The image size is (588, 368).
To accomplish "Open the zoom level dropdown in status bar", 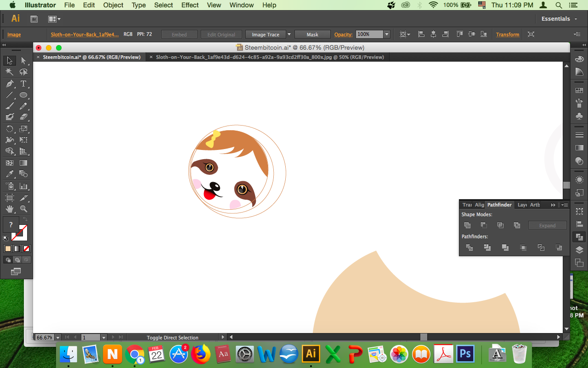I will click(x=58, y=338).
